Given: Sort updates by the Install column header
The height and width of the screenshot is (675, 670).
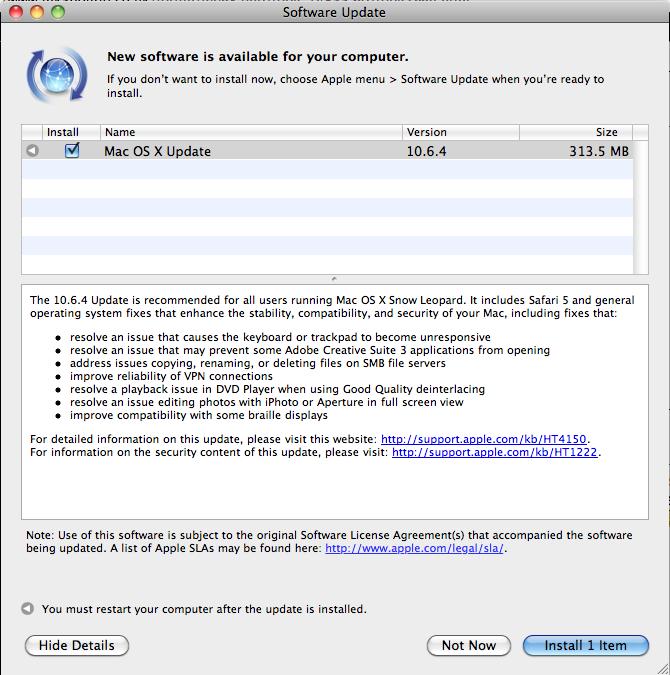Looking at the screenshot, I should [71, 132].
